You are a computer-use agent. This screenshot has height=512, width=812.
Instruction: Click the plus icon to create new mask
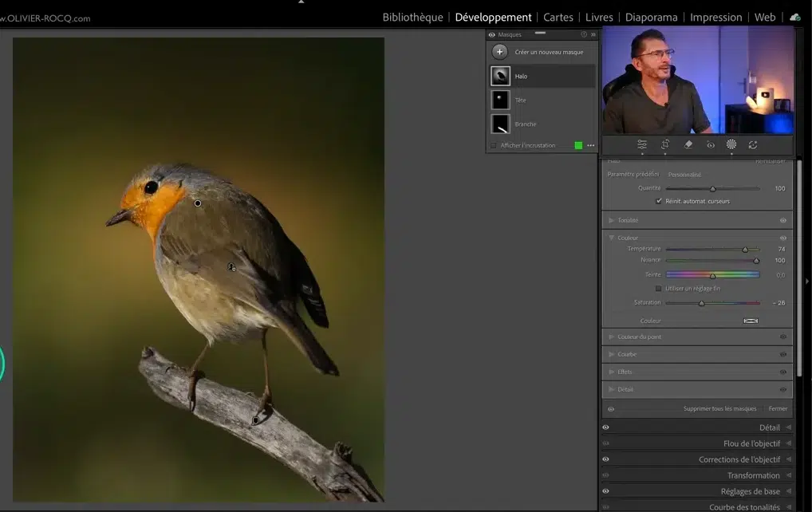[500, 52]
